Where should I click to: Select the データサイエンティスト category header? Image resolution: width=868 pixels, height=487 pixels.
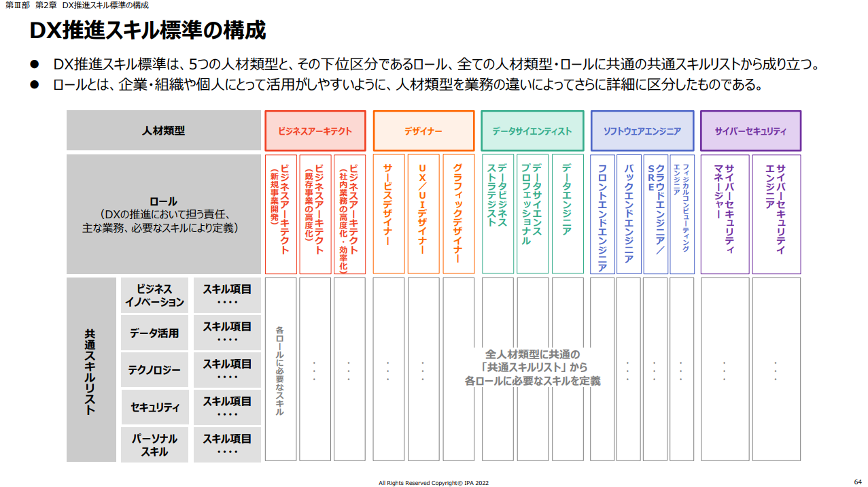(532, 129)
